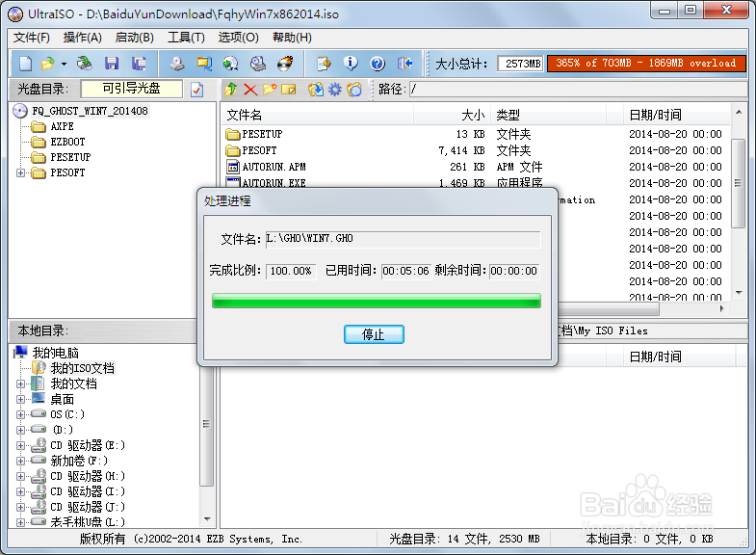Select 我的ISO文档 in local tree
This screenshot has width=756, height=555.
83,368
